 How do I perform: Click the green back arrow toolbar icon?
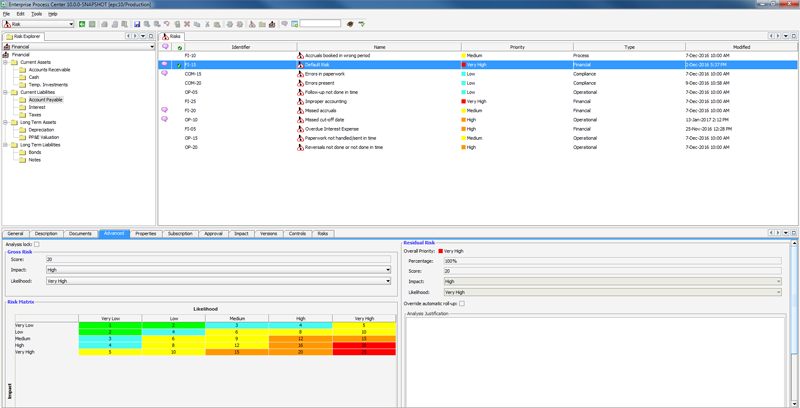click(82, 24)
